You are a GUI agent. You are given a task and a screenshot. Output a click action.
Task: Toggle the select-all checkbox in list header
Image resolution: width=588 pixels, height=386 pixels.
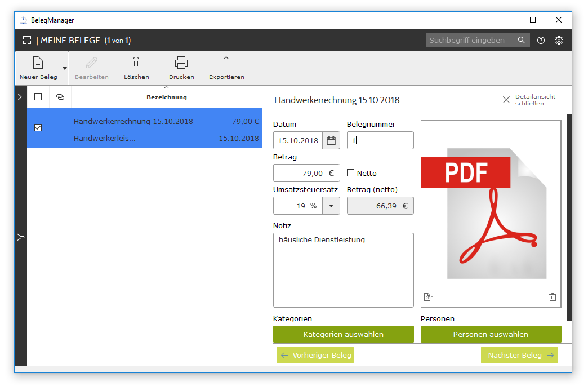pyautogui.click(x=38, y=97)
